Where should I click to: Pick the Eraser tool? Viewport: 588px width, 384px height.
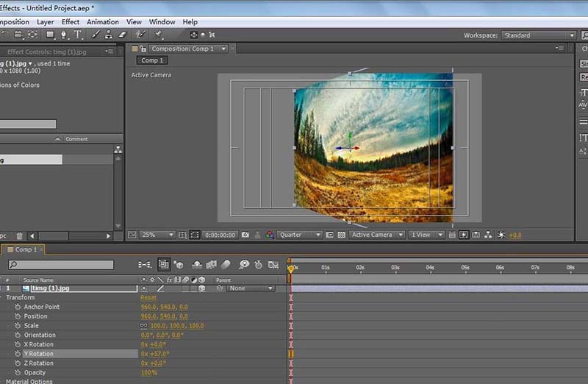click(x=122, y=35)
